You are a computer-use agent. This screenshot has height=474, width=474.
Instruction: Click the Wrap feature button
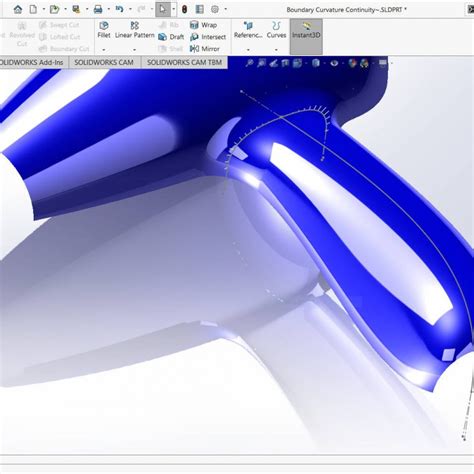coord(203,25)
